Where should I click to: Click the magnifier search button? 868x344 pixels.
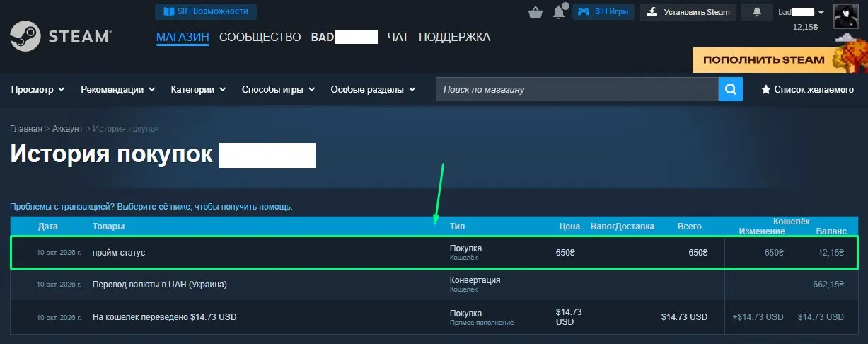(730, 90)
